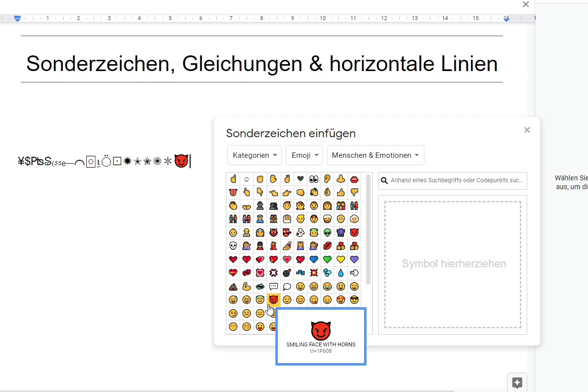
Task: Click the flexed biceps emoji
Action: tap(246, 286)
